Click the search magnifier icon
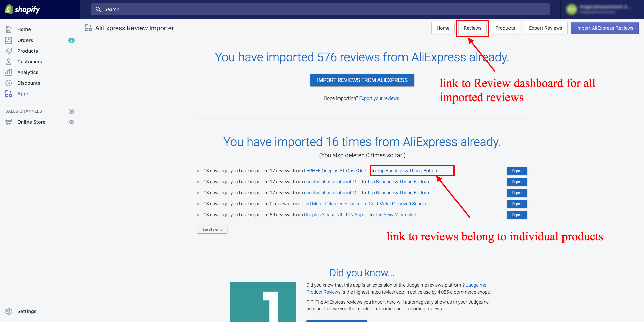Viewport: 644px width, 322px height. pos(98,9)
